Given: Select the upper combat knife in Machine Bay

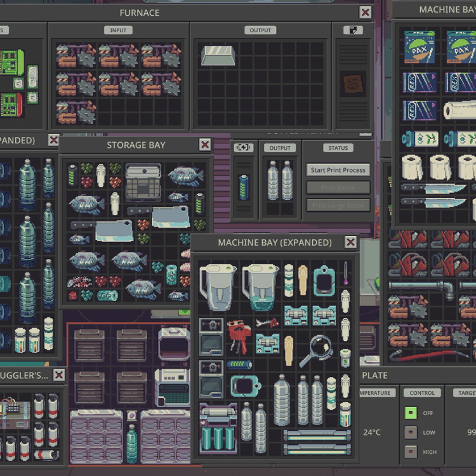Looking at the screenshot, I should point(433,188).
